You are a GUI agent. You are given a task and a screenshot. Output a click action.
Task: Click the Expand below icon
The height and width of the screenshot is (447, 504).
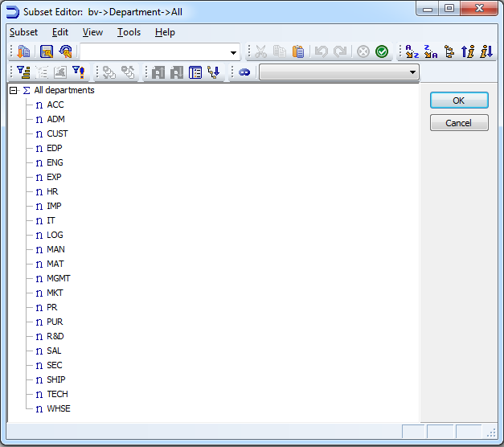[x=177, y=72]
